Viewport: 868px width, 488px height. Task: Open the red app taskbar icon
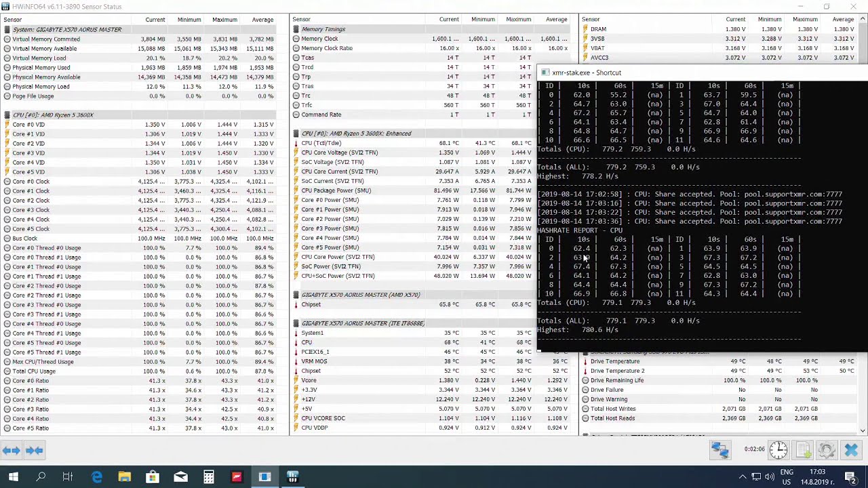[x=237, y=477]
